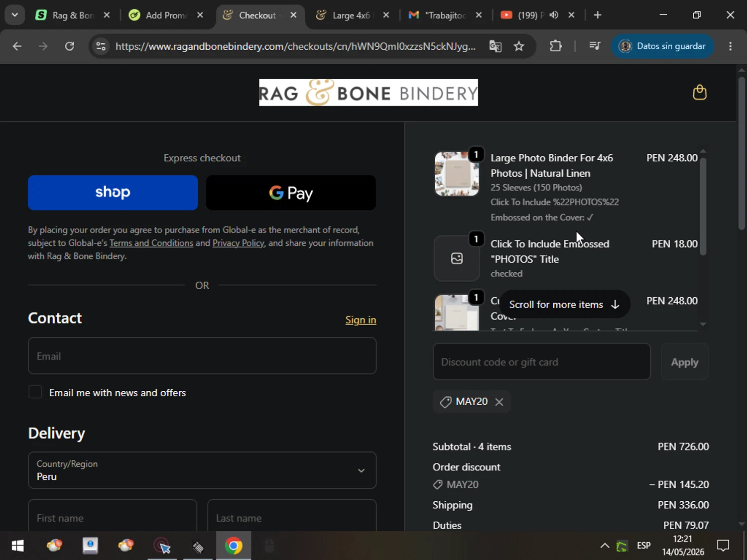Viewport: 747px width, 560px height.
Task: Click the page vertical scrollbar
Action: (x=742, y=153)
